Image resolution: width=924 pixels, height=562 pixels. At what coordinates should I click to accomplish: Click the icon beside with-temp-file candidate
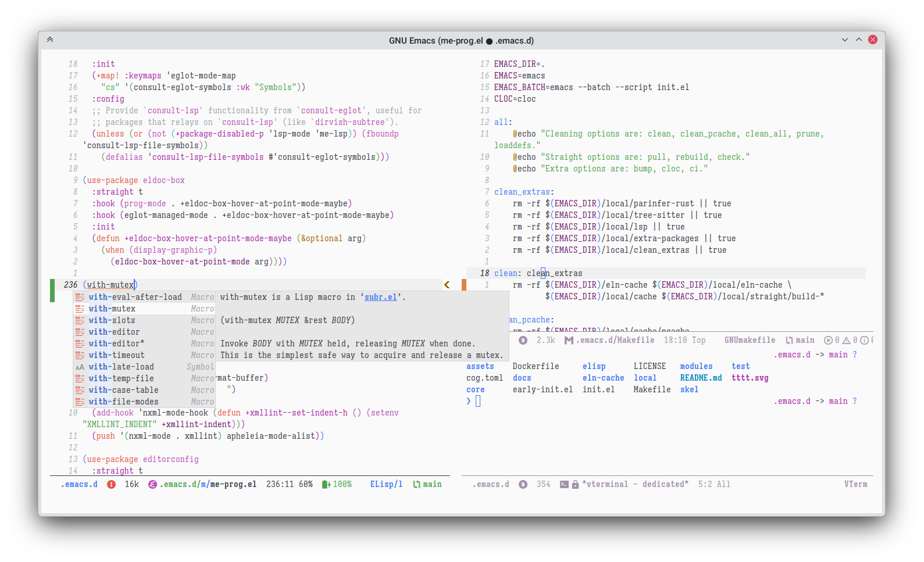coord(80,378)
